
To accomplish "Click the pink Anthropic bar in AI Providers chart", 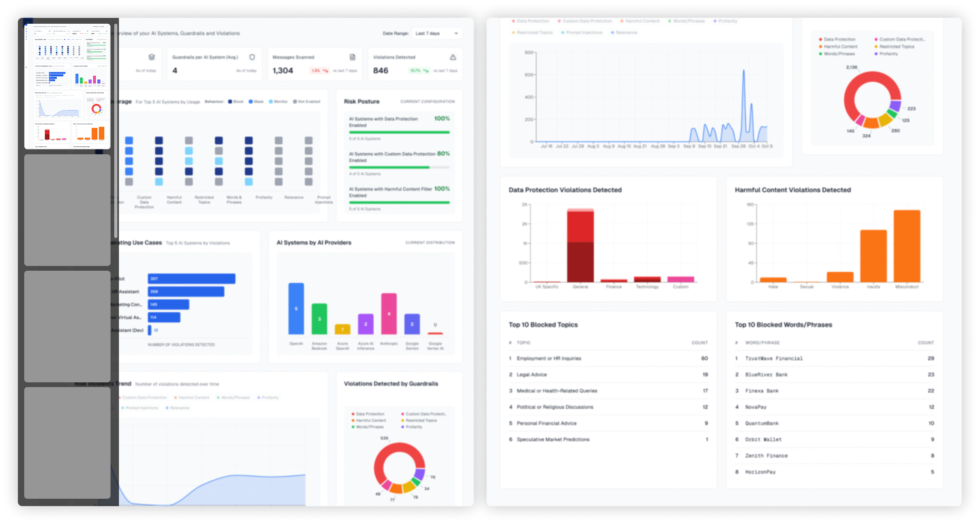I will (x=389, y=313).
